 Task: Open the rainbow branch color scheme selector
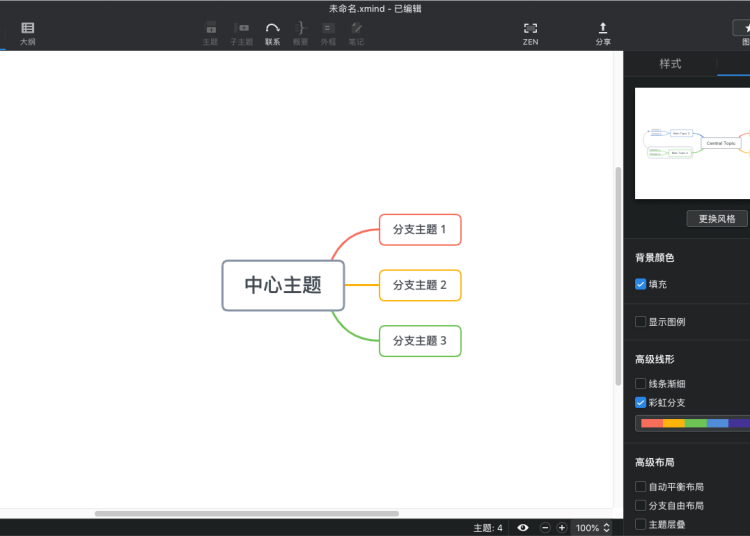[x=693, y=423]
